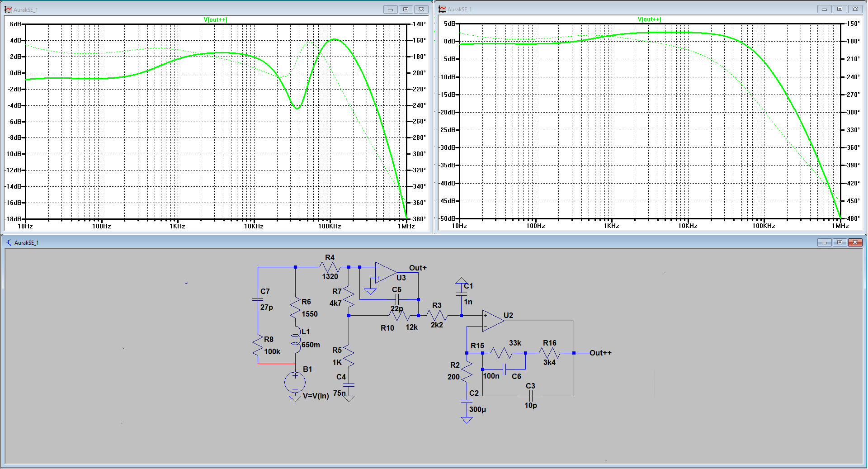Click the 33k value of R15
Viewport: 868px width, 469px height.
pyautogui.click(x=515, y=343)
